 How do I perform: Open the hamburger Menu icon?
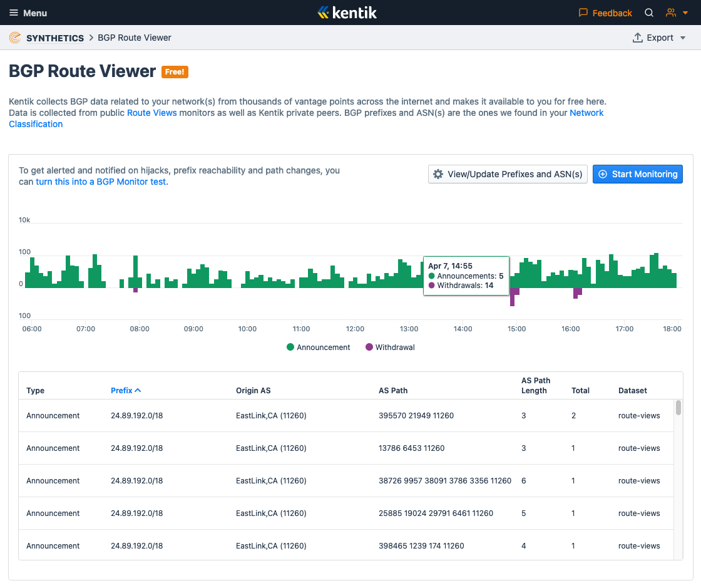(14, 13)
